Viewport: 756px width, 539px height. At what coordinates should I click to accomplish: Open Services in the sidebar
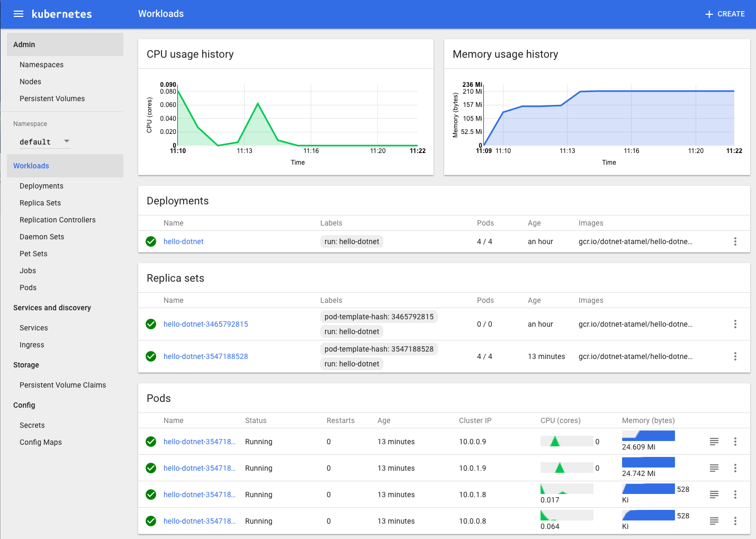[x=34, y=328]
